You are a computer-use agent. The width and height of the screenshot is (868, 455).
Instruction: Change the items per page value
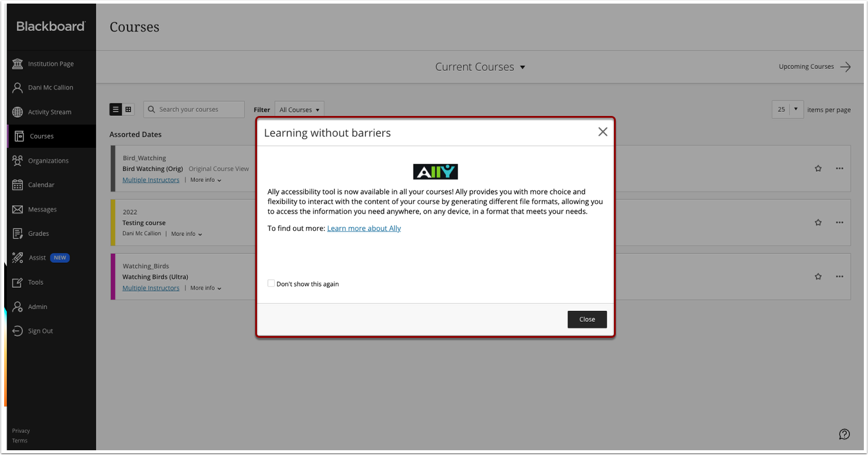pos(788,109)
